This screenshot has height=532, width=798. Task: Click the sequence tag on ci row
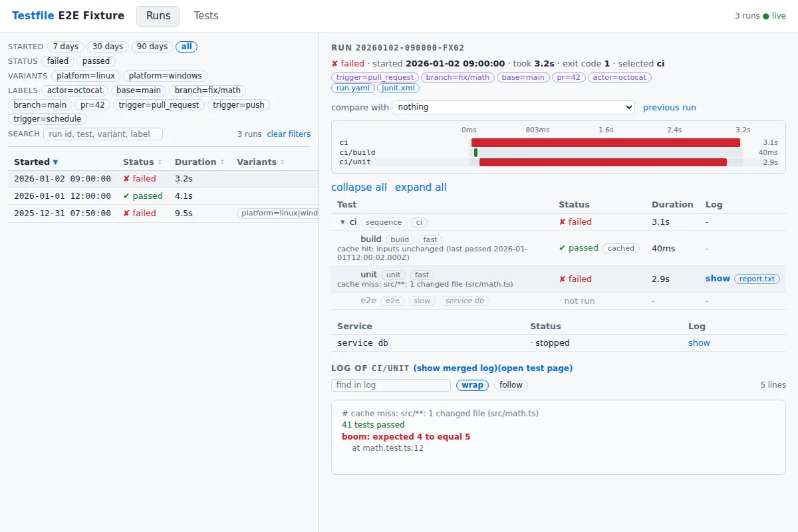pos(384,222)
